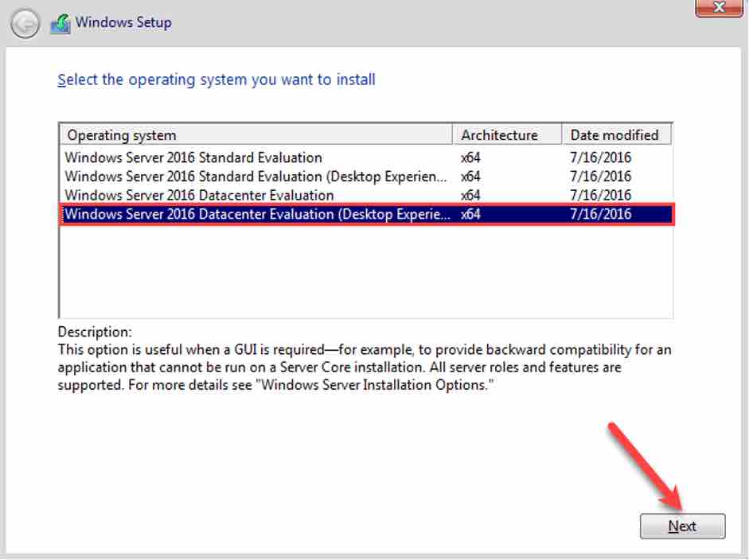Click x64 in the highlighted Datacenter row
Viewport: 749px width, 560px height.
(470, 214)
